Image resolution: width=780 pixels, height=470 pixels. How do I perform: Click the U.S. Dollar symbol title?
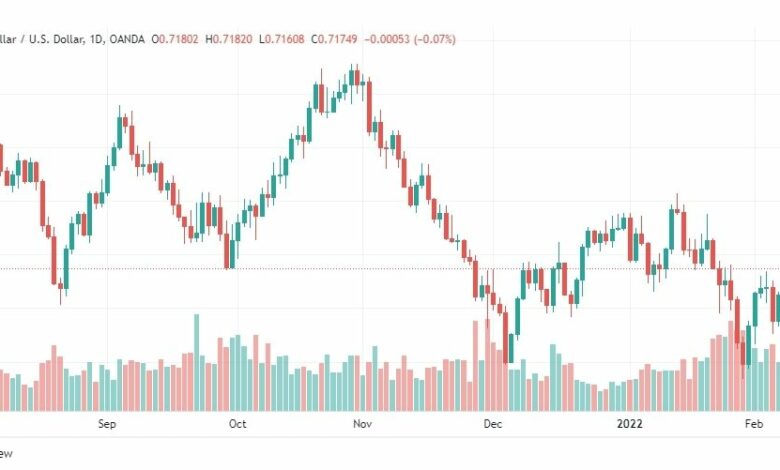[x=41, y=39]
